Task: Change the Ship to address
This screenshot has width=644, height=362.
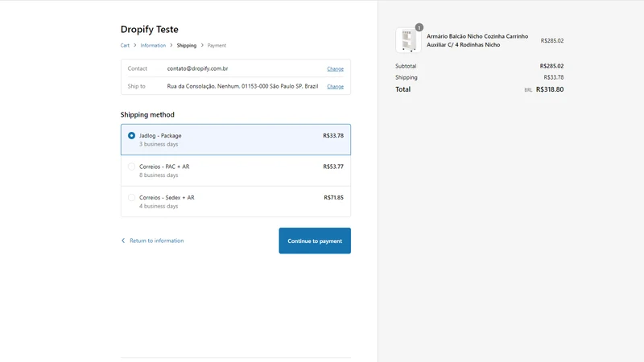Action: click(335, 87)
